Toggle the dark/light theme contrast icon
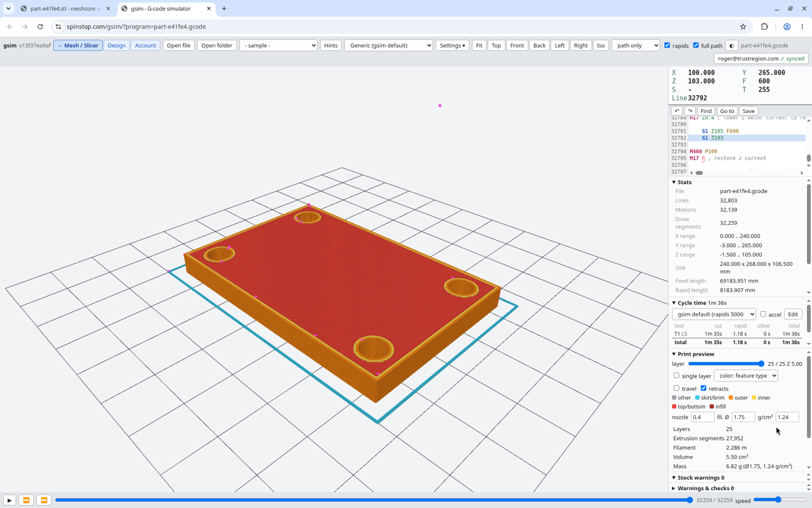The width and height of the screenshot is (812, 508). point(731,46)
